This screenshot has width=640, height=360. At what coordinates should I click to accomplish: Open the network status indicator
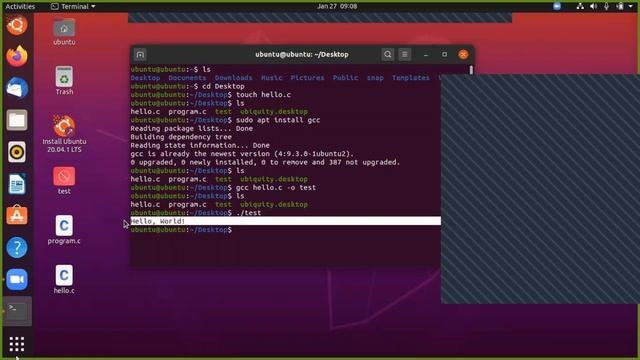pos(580,6)
